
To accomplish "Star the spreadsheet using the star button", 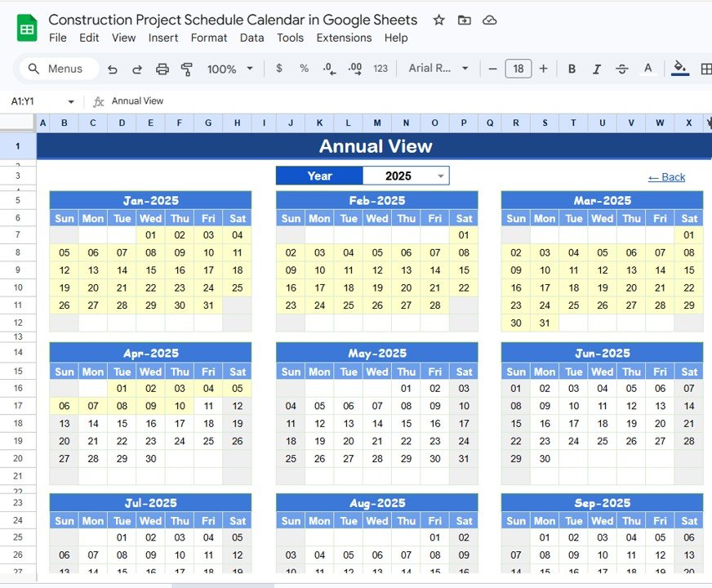I will tap(438, 20).
